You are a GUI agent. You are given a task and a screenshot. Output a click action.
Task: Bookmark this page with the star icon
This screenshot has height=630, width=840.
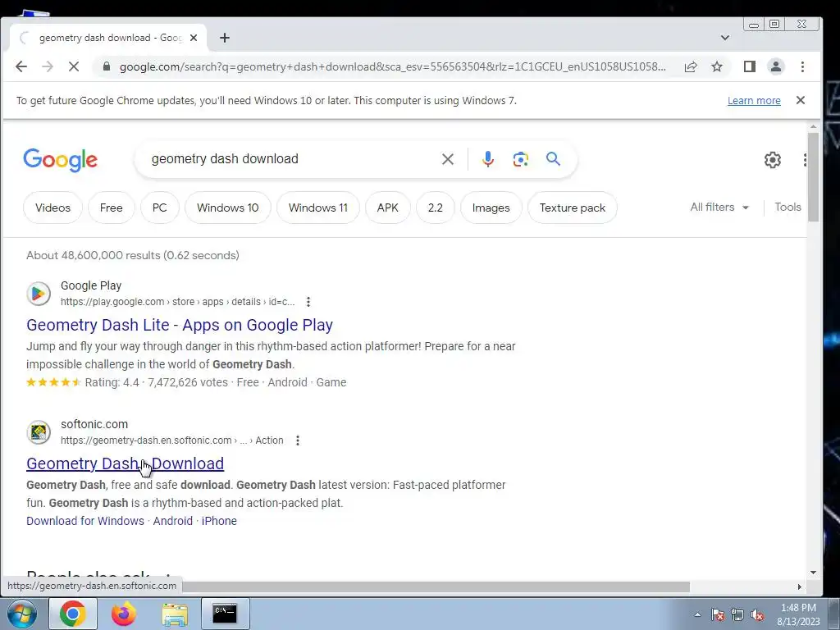pyautogui.click(x=717, y=66)
